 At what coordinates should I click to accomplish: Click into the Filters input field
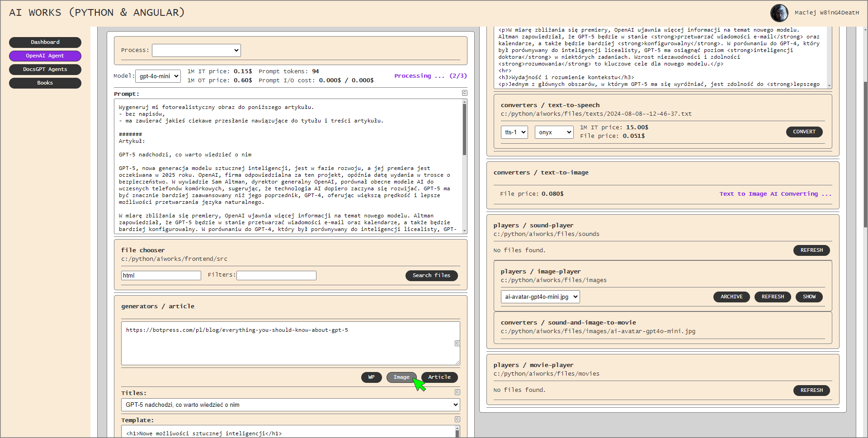[276, 276]
